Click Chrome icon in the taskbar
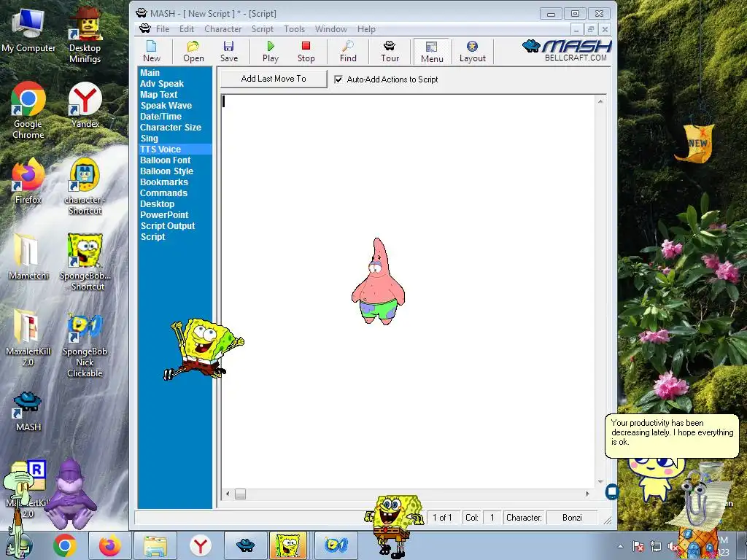Image resolution: width=747 pixels, height=560 pixels. (x=65, y=545)
